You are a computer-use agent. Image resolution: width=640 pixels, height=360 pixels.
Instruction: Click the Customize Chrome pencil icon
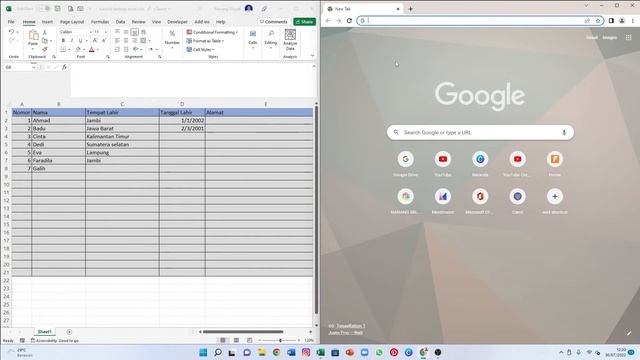coord(629,333)
